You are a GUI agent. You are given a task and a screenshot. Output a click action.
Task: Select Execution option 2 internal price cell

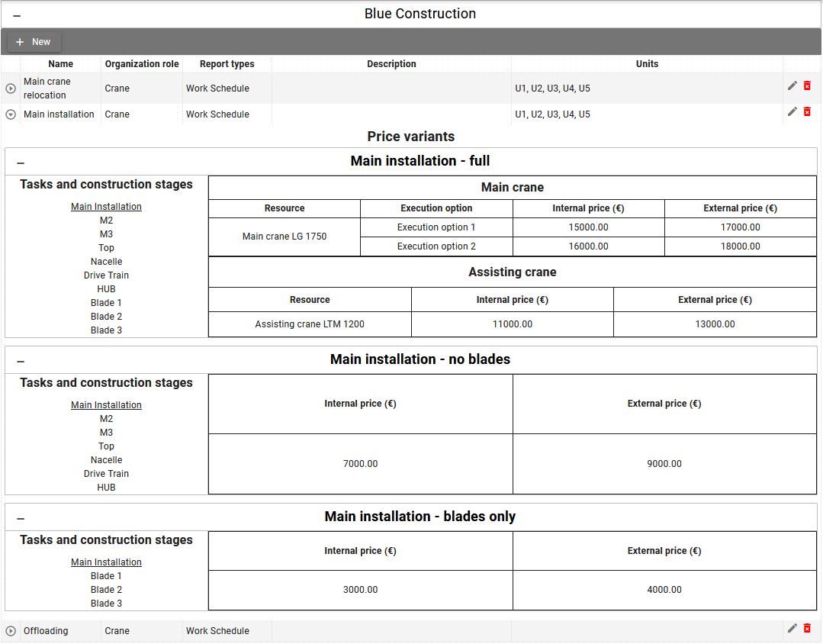click(588, 246)
